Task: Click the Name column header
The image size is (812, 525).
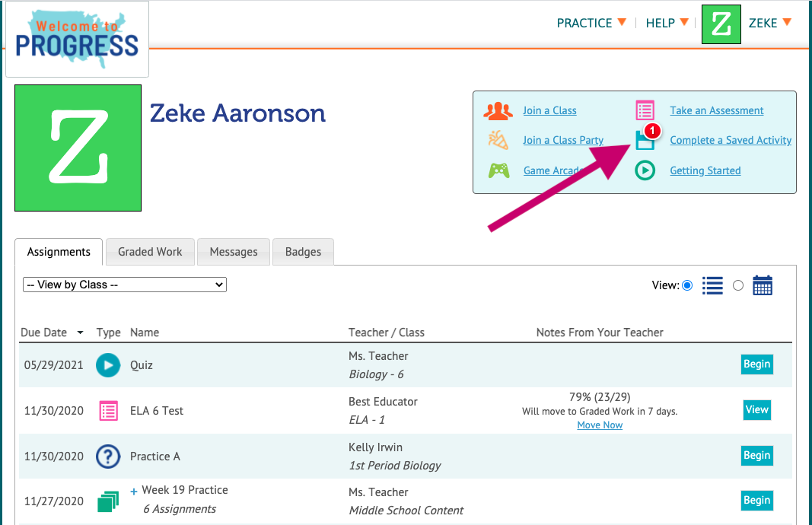Action: [145, 332]
